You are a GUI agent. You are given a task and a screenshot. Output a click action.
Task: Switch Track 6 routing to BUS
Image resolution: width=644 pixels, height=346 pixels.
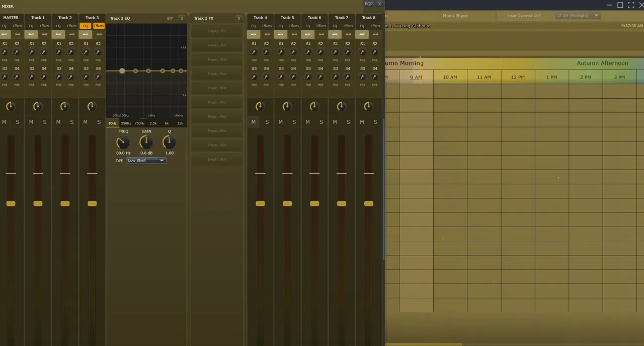[321, 35]
